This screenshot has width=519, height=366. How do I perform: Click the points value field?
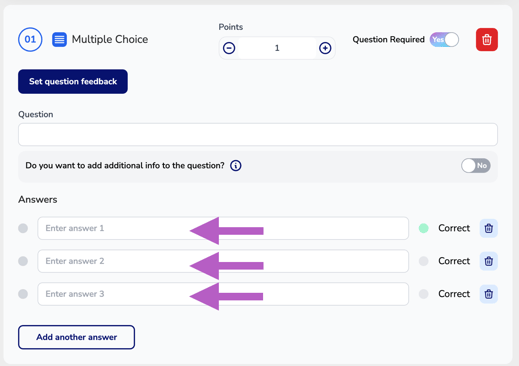(x=277, y=48)
